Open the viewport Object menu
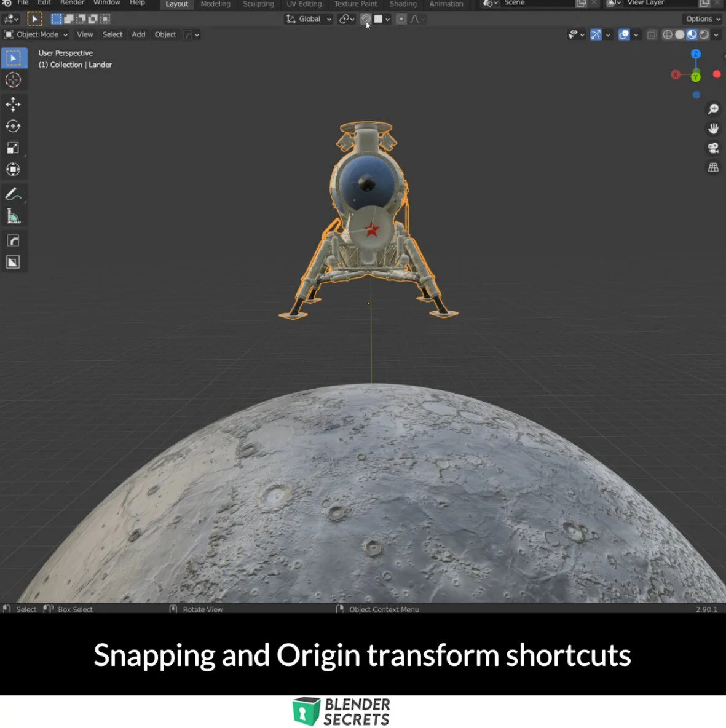 (x=165, y=34)
